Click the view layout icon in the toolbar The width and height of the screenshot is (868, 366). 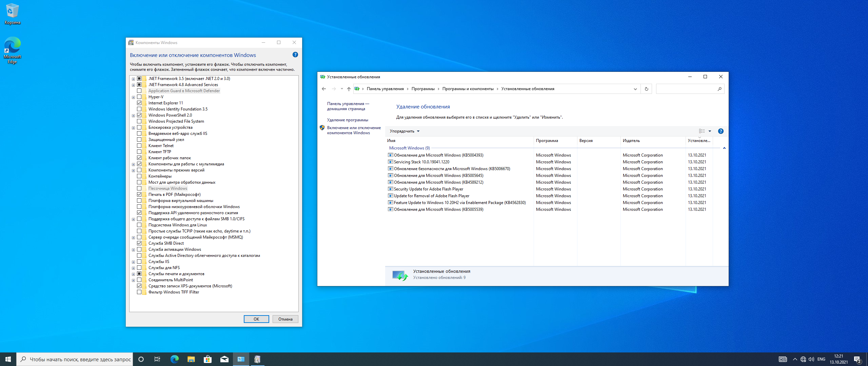coord(702,131)
